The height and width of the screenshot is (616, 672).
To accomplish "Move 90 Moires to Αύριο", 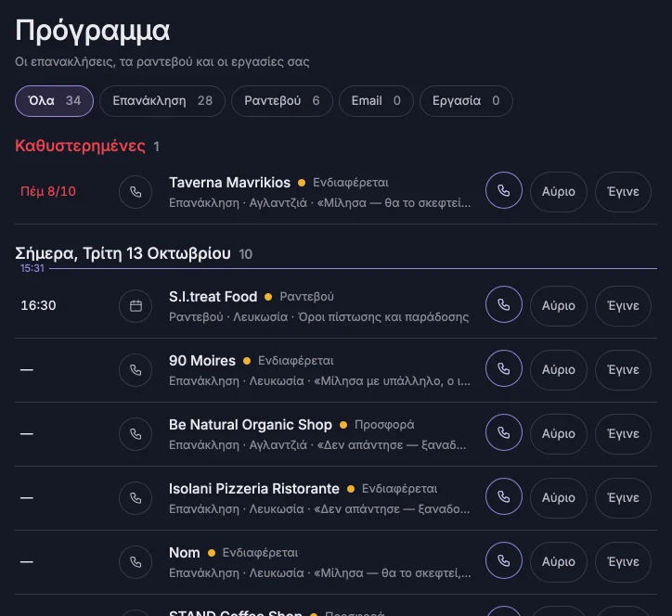I will 559,369.
